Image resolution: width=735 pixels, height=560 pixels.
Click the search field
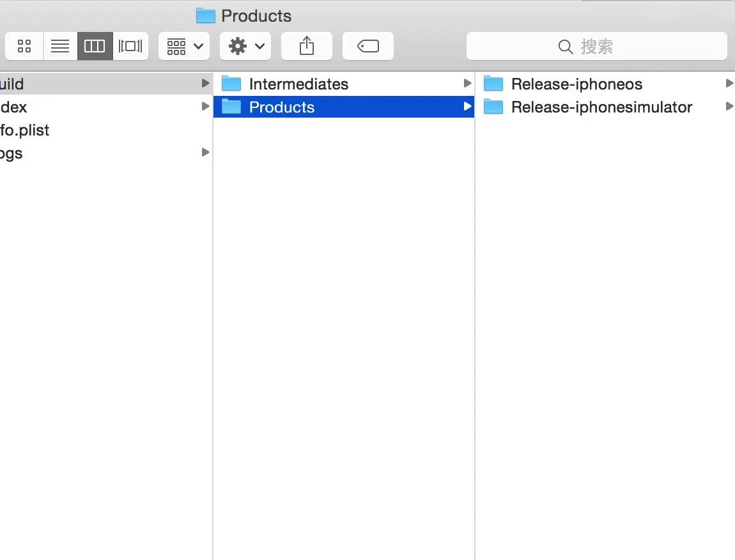(x=597, y=46)
